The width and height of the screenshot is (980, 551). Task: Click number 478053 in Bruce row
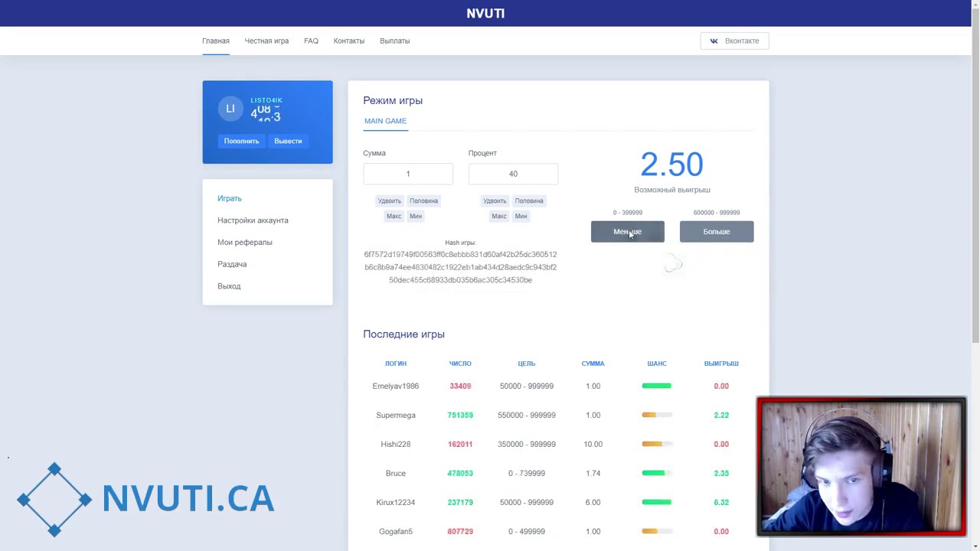click(x=460, y=474)
